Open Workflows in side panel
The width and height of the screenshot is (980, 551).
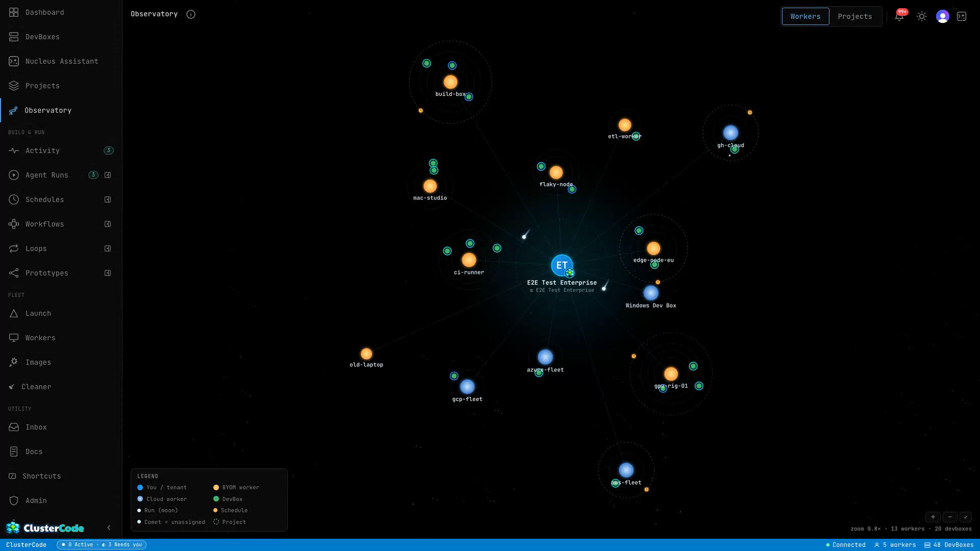108,224
